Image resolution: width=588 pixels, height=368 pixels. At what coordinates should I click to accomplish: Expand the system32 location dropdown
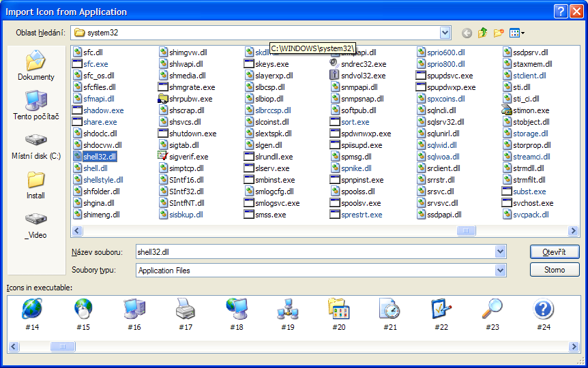[x=445, y=33]
